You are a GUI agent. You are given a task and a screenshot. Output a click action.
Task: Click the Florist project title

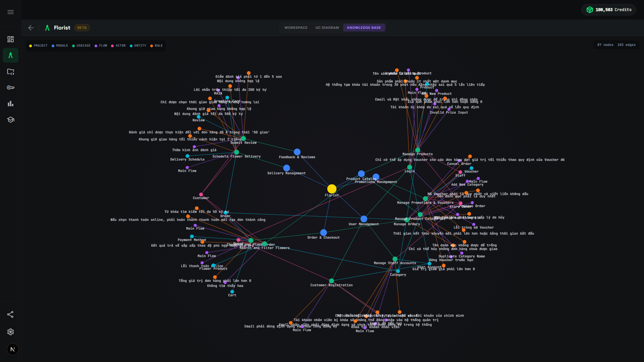[62, 28]
